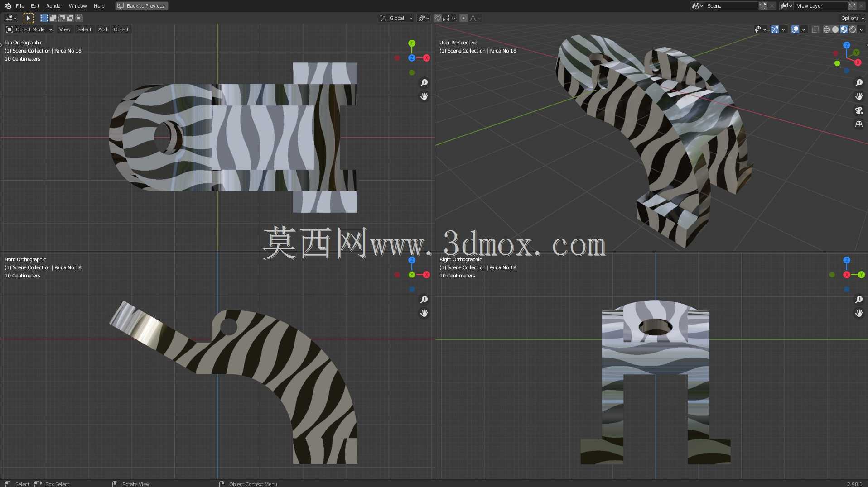Open the viewport Object menu
This screenshot has height=487, width=868.
tap(121, 29)
